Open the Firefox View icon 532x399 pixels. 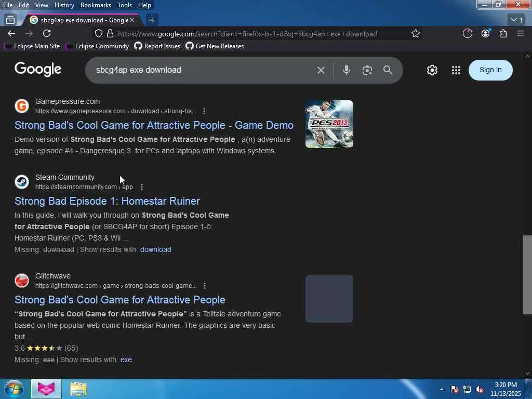(x=10, y=20)
